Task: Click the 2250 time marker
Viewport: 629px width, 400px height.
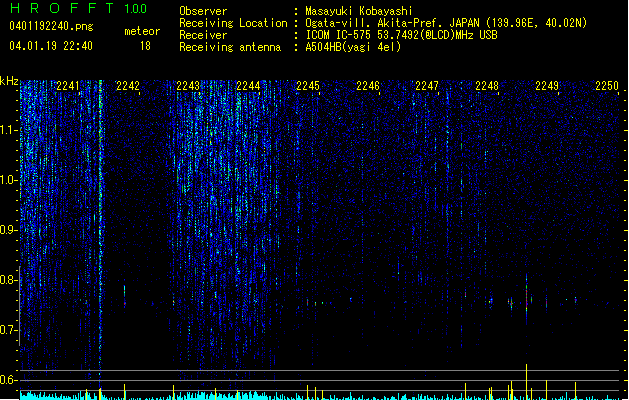Action: [607, 86]
